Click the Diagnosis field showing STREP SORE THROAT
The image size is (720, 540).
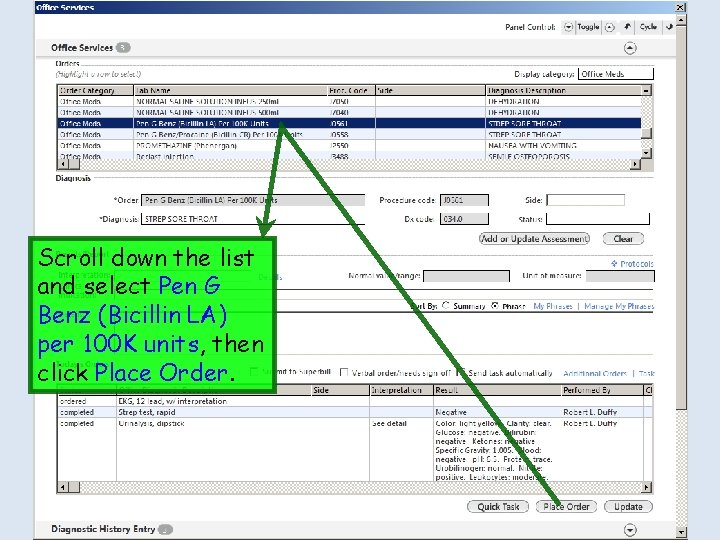253,219
